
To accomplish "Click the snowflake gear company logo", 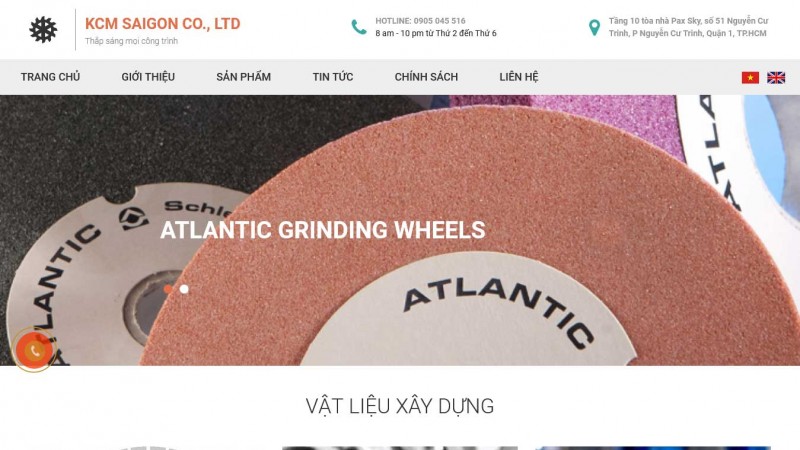I will coord(43,30).
